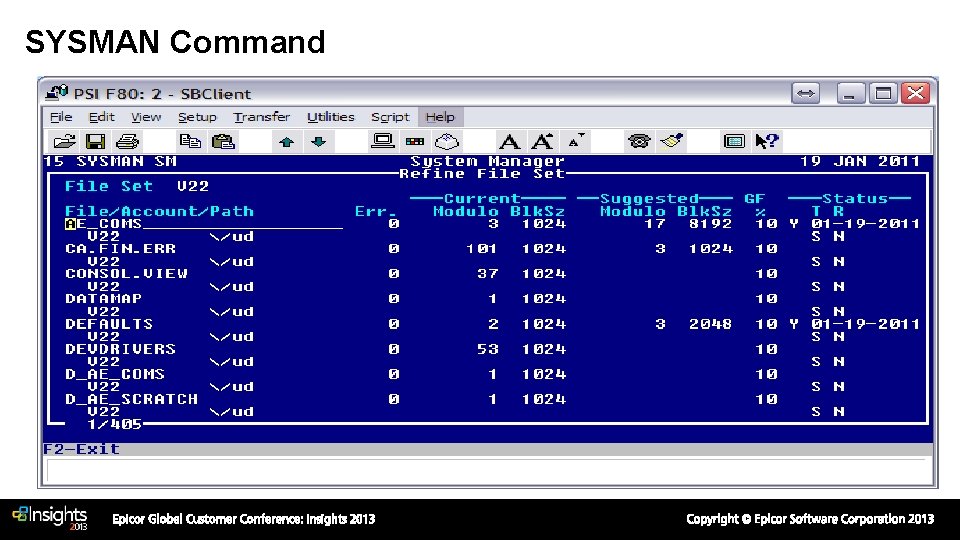Click the F2-Exit prompt text
The image size is (960, 540).
tap(81, 449)
